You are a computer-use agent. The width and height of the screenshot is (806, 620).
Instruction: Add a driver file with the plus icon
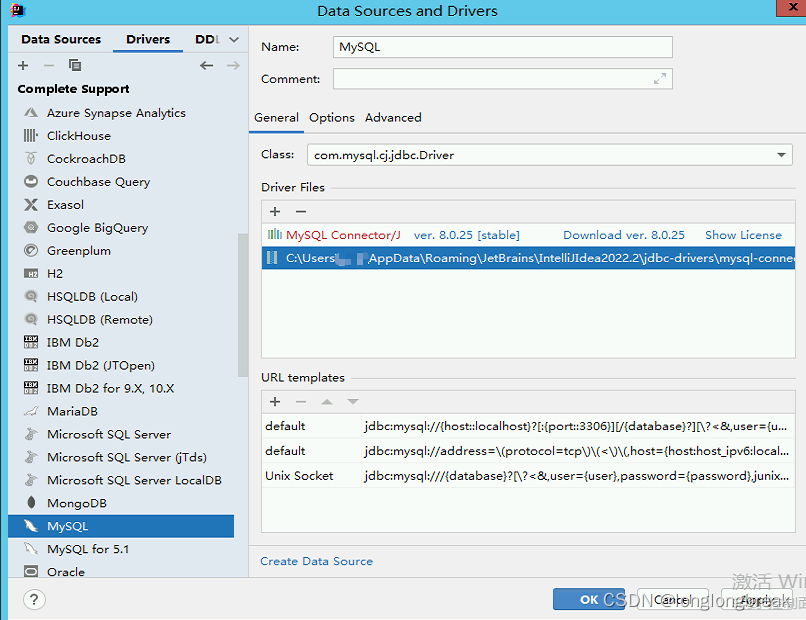coord(274,211)
